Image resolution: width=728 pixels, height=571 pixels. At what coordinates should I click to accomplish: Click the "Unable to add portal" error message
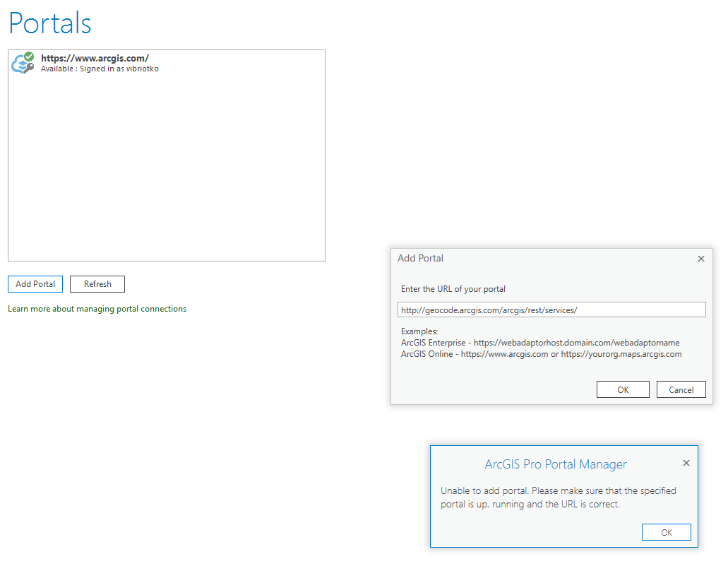click(x=558, y=497)
